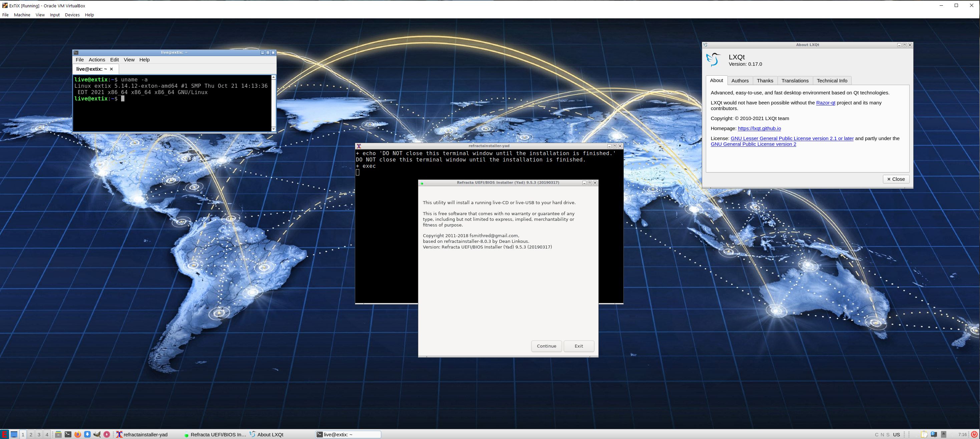Click the terminal icon in live@extix title bar
Viewport: 980px width, 439px height.
click(76, 52)
